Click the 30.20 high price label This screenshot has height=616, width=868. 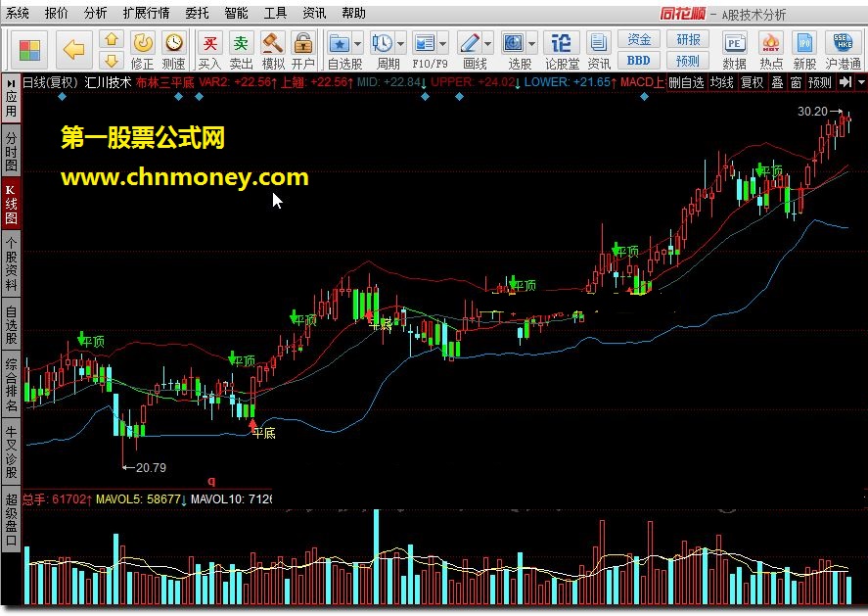pyautogui.click(x=812, y=112)
